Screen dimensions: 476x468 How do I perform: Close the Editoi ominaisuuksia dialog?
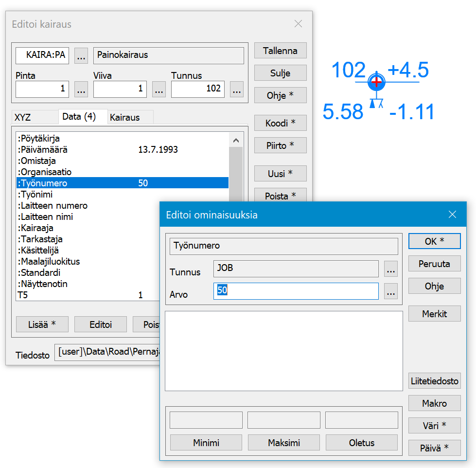click(x=452, y=215)
